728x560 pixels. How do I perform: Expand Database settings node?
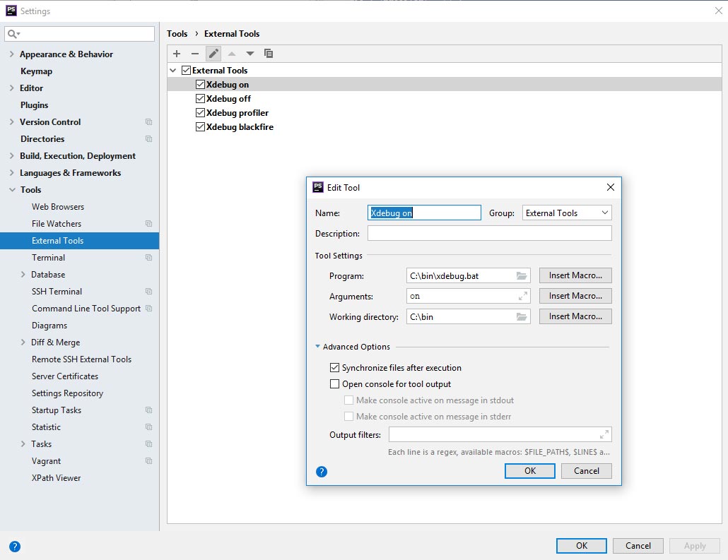coord(23,274)
